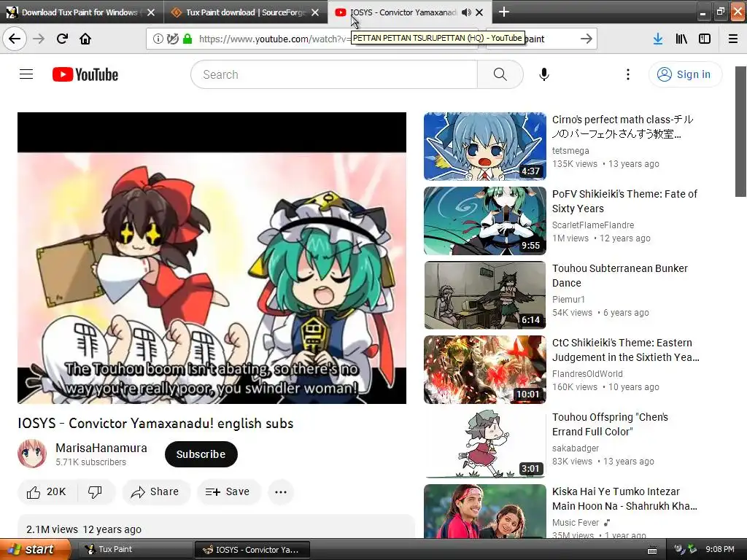The image size is (747, 560).
Task: Click the video player area
Action: click(212, 258)
